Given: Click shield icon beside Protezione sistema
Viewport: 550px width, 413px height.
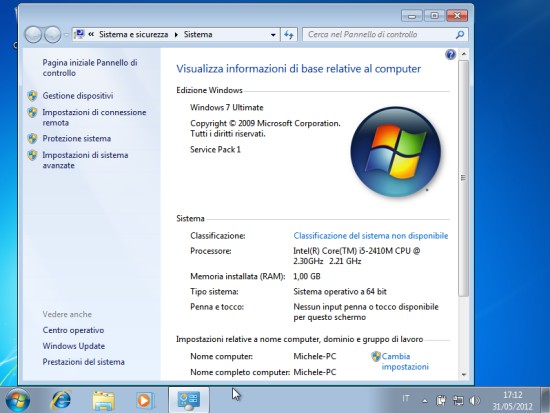Looking at the screenshot, I should 33,138.
